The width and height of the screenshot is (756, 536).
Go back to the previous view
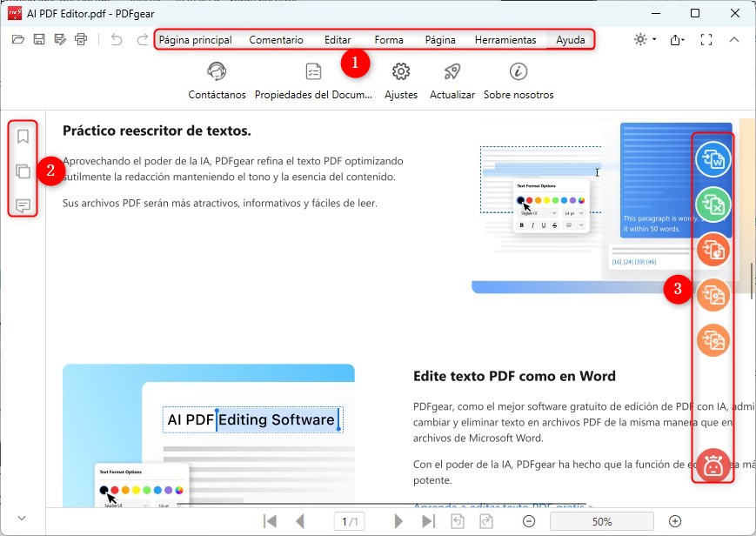pyautogui.click(x=458, y=521)
